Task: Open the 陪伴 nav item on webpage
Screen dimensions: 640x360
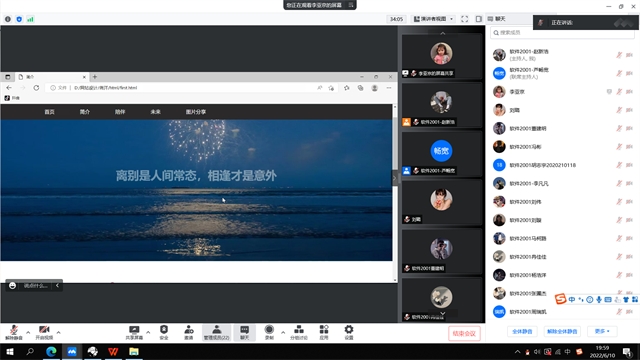Action: point(120,112)
